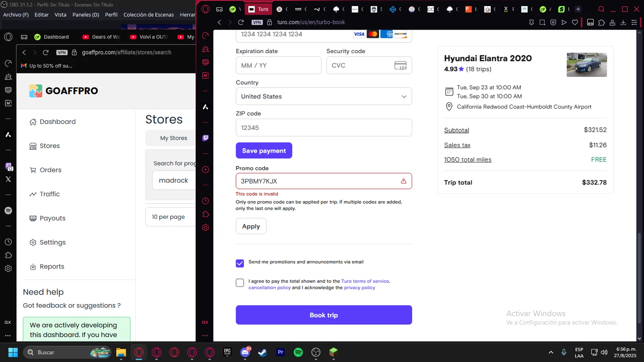Image resolution: width=644 pixels, height=362 pixels.
Task: Click card icon in the CVC field
Action: (x=401, y=65)
